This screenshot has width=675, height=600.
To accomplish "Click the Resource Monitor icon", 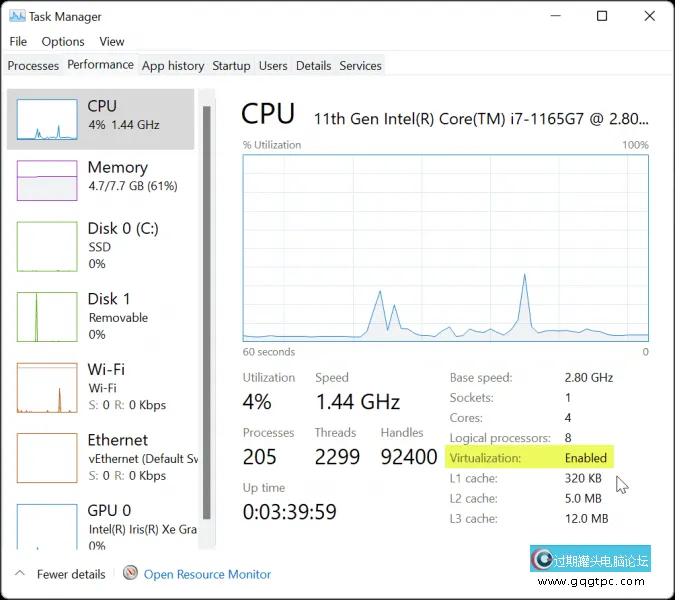I will [x=130, y=574].
